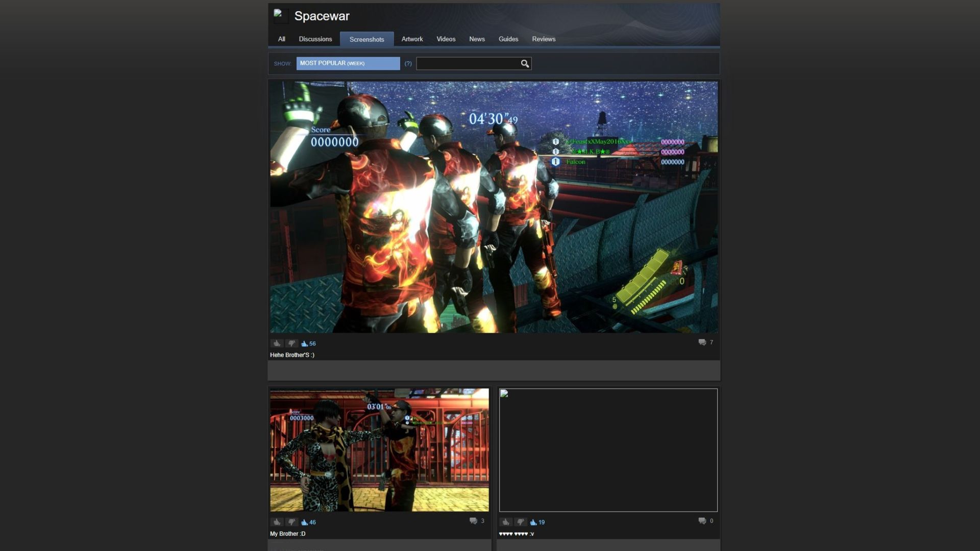Thumbs up the My Brother :D screenshot
The height and width of the screenshot is (551, 980).
click(277, 522)
